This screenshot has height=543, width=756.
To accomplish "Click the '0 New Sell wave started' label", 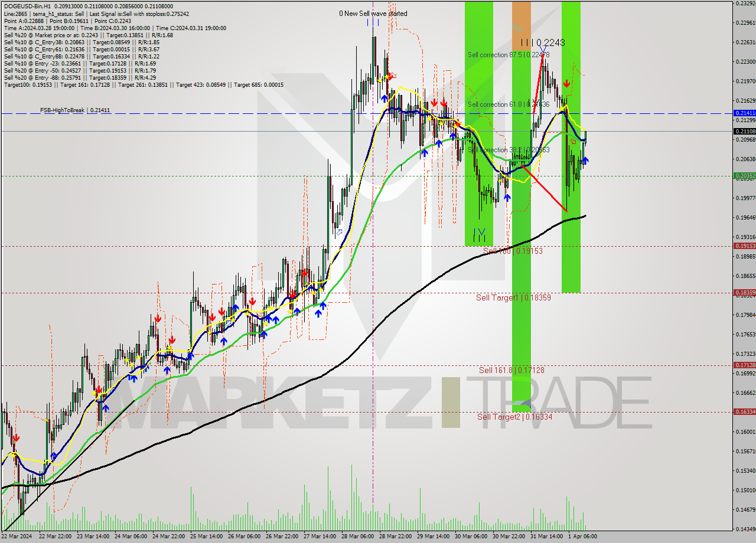I will (373, 14).
